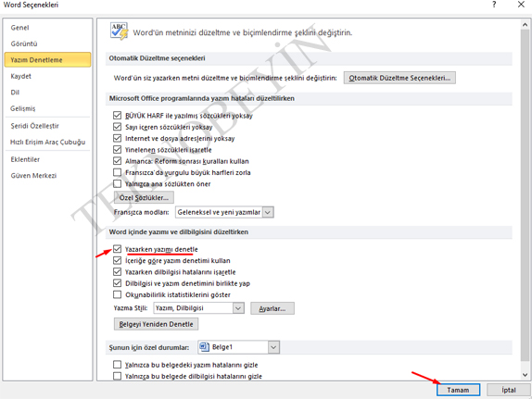The width and height of the screenshot is (532, 399).
Task: Select the Eklentiler category
Action: [x=47, y=159]
